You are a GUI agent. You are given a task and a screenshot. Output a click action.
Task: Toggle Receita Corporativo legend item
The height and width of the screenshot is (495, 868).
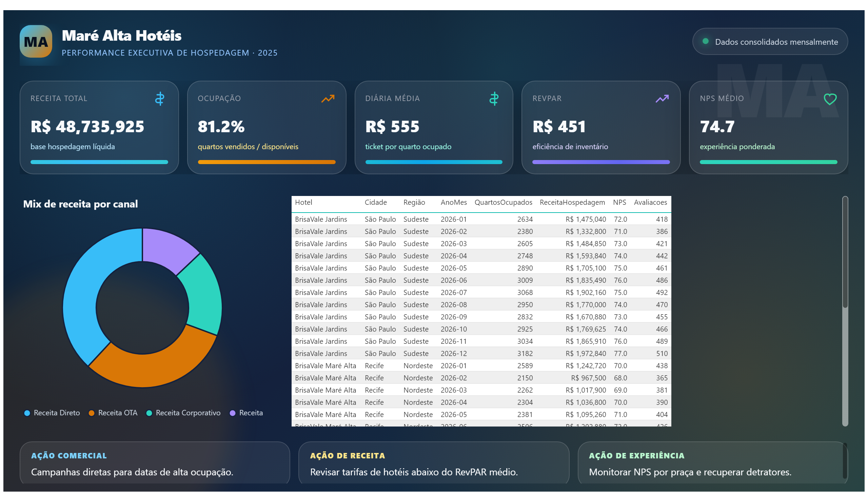183,413
